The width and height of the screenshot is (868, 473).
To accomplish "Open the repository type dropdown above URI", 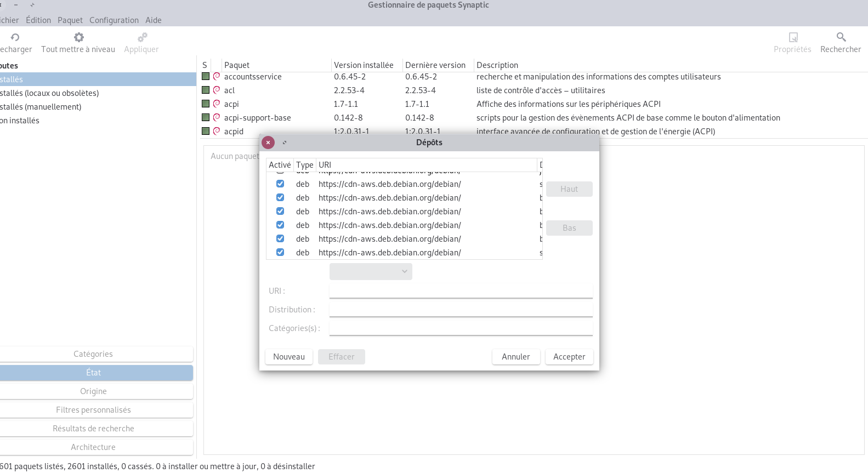I will click(371, 272).
